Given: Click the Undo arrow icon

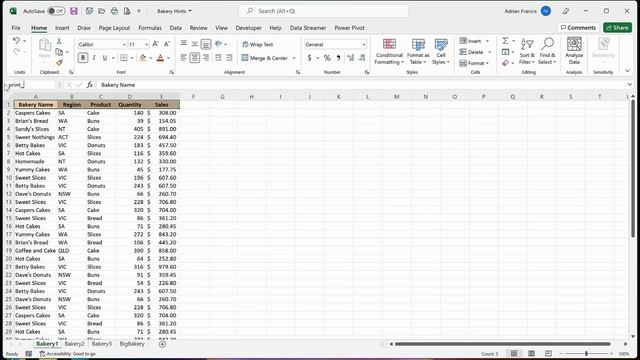Looking at the screenshot, I should pos(16,40).
